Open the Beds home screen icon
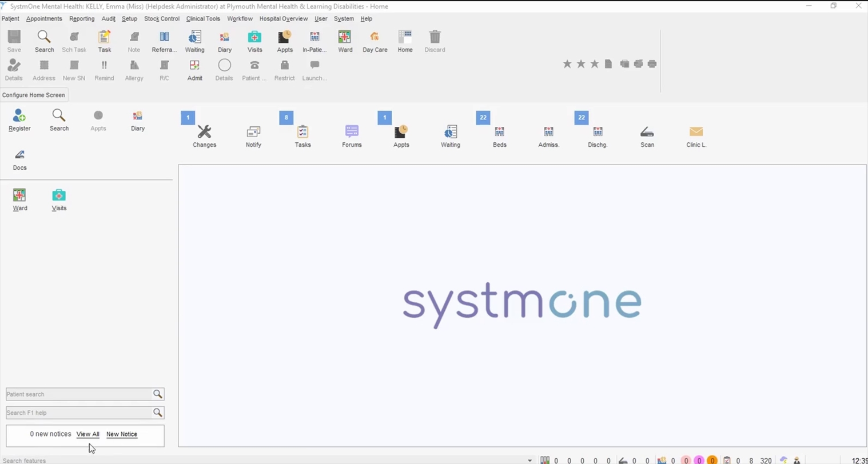 pyautogui.click(x=499, y=137)
